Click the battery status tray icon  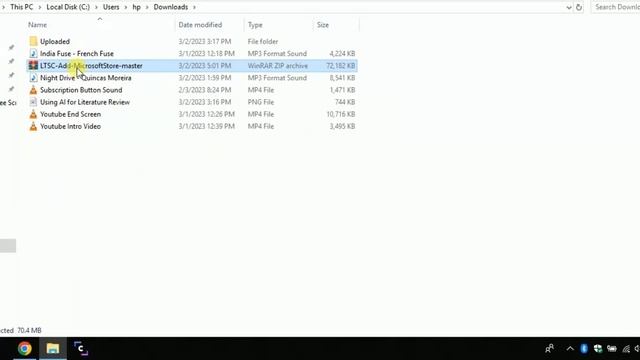pos(611,349)
